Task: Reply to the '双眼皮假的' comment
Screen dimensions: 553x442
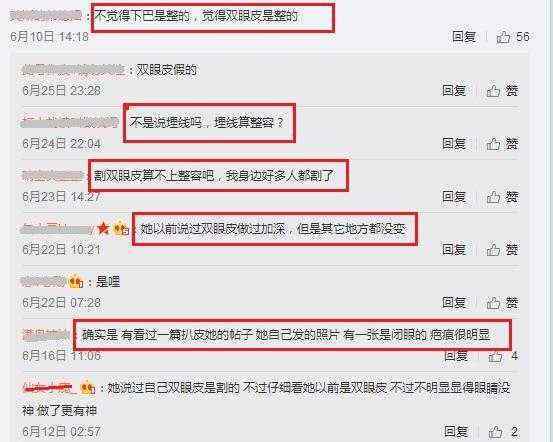Action: coord(454,91)
